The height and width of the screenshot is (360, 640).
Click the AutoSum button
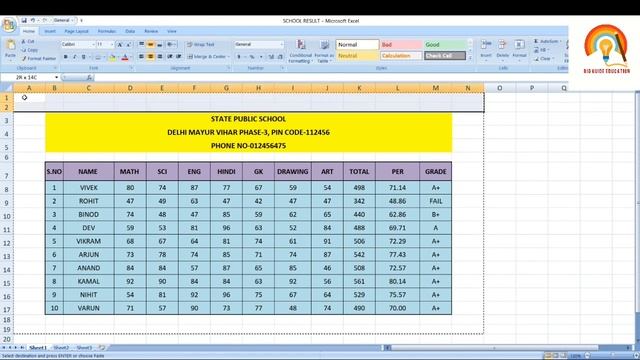pos(548,41)
